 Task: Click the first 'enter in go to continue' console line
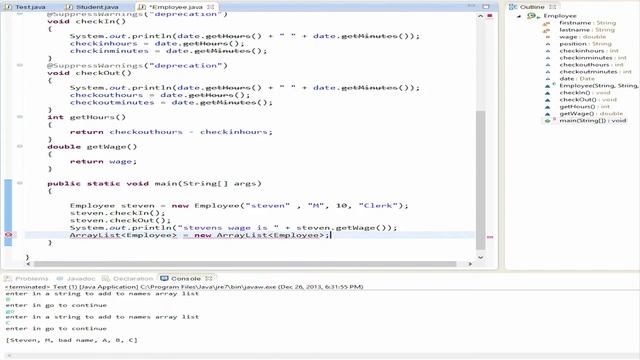click(x=56, y=305)
